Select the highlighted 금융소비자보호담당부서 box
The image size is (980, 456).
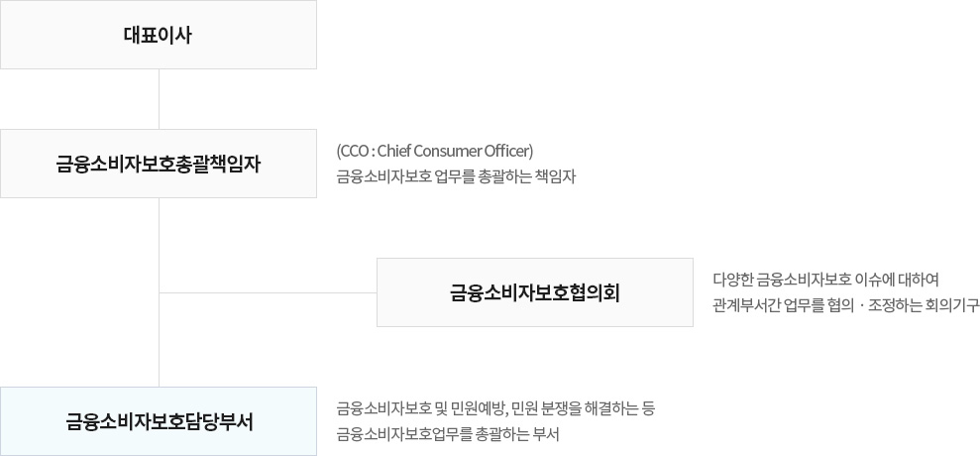point(159,421)
